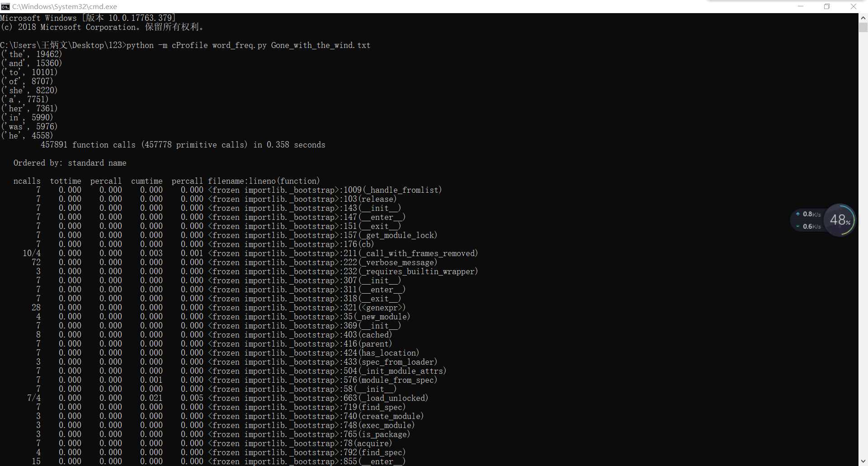Screen dimensions: 868x466
Task: Click the :765(is_package) row
Action: click(223, 434)
